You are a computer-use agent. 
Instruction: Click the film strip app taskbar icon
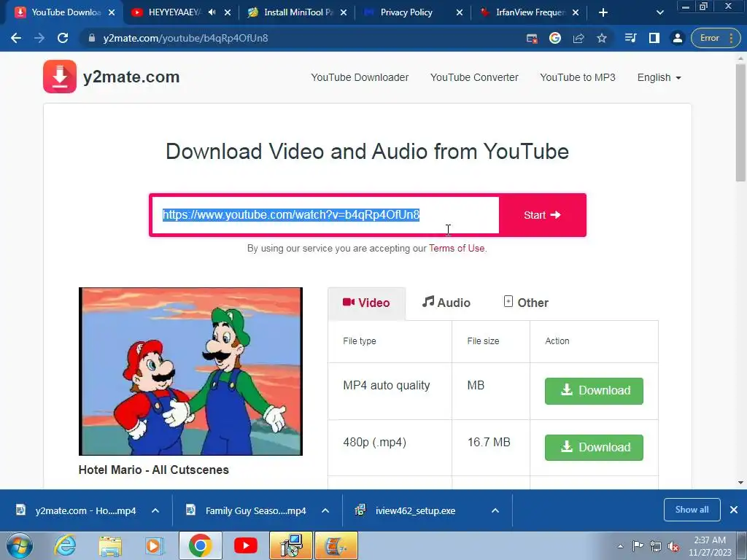tap(336, 545)
